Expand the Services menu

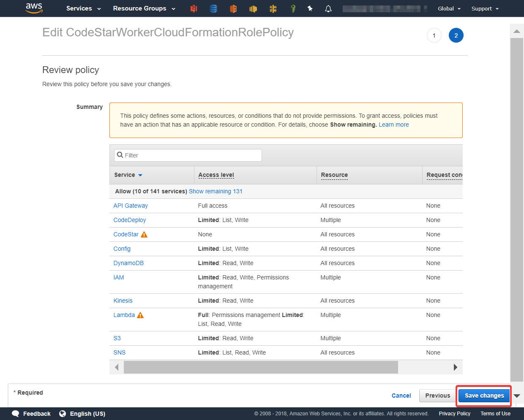click(x=84, y=8)
